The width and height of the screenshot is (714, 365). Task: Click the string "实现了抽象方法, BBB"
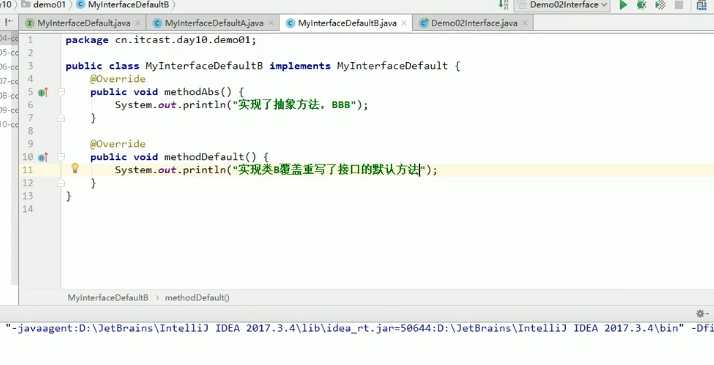point(294,105)
